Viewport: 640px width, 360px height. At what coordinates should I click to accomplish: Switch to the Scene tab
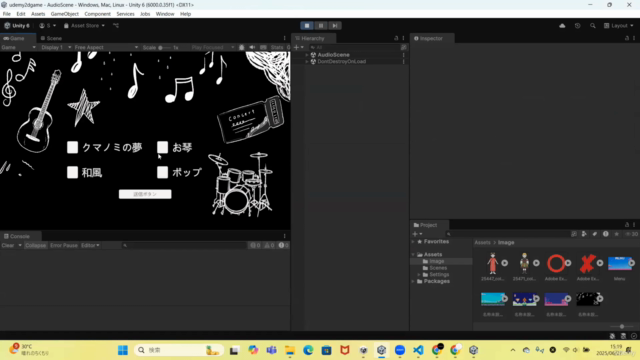(51, 38)
